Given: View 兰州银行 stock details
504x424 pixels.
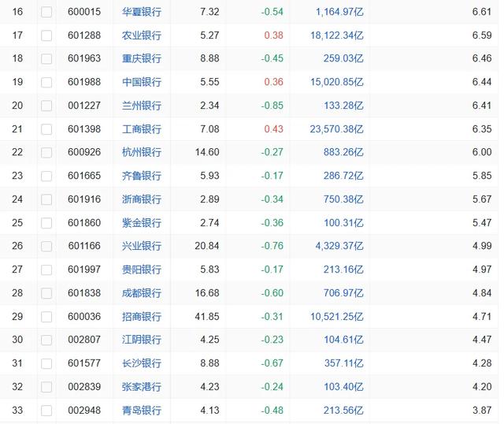Looking at the screenshot, I should pyautogui.click(x=142, y=106).
